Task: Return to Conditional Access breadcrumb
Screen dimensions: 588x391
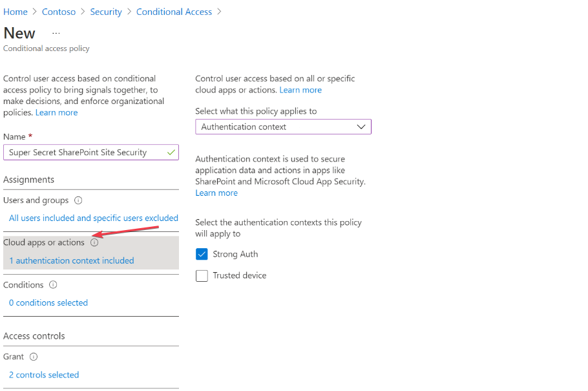Action: pyautogui.click(x=174, y=12)
